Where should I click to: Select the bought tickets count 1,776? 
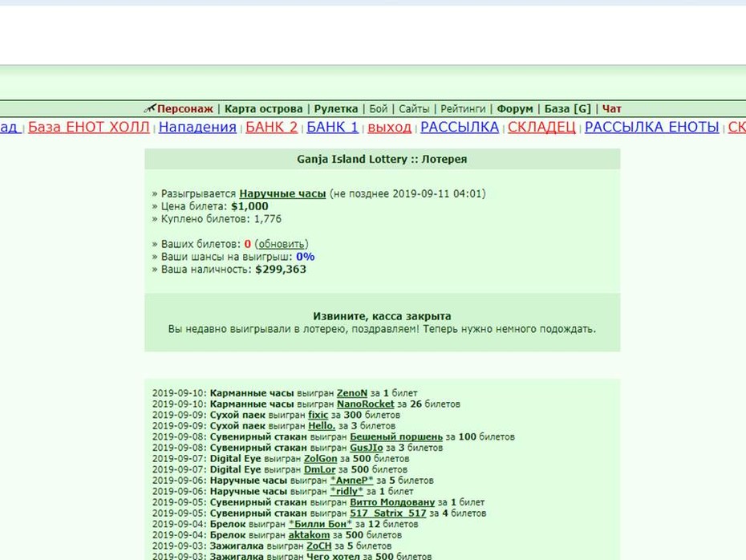click(x=268, y=219)
